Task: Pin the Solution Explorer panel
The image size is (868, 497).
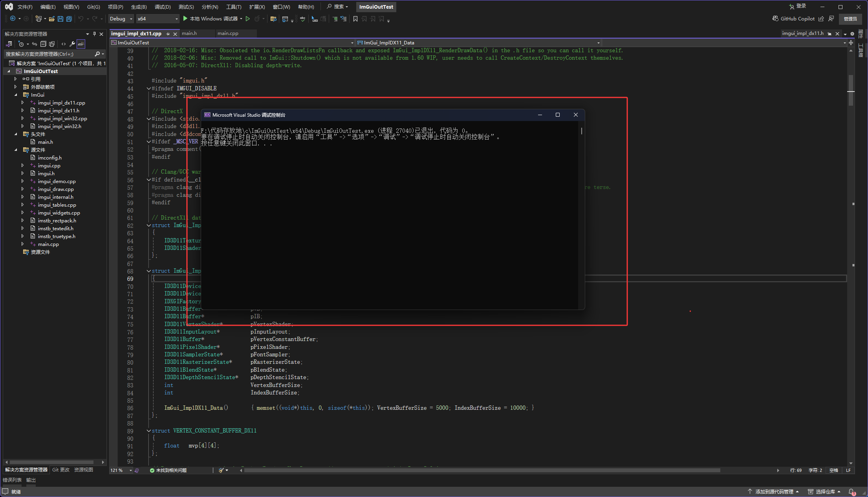Action: (x=94, y=34)
